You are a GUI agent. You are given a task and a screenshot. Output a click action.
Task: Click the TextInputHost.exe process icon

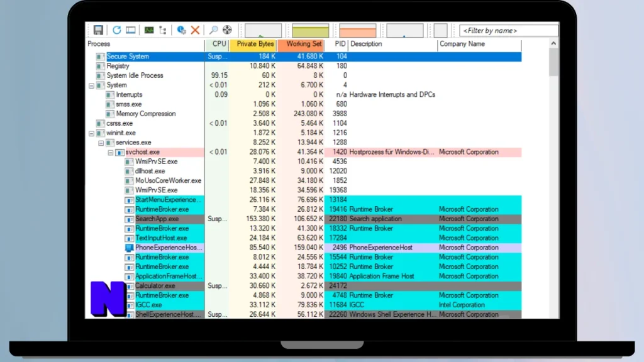click(x=130, y=238)
